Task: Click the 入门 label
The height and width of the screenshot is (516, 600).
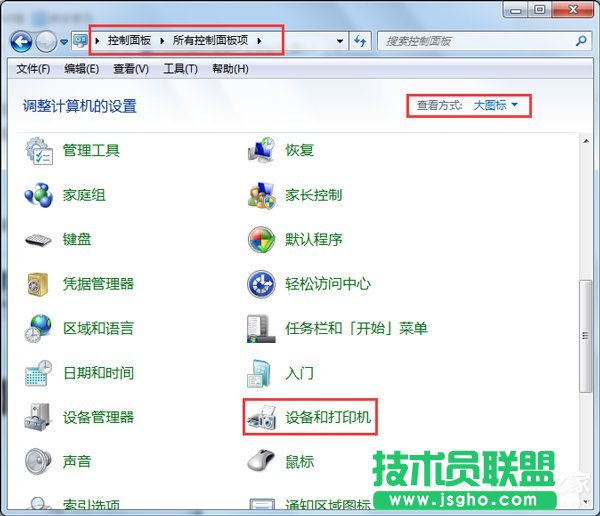Action: (x=300, y=373)
